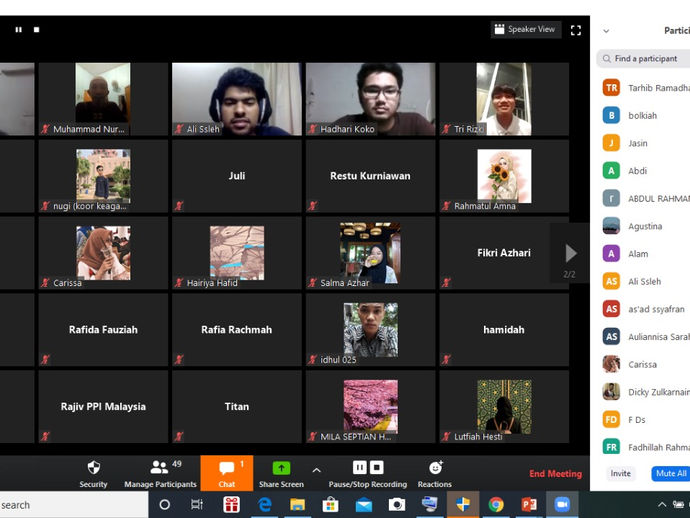Open Task View on taskbar
Viewport: 690px width, 518px height.
[x=197, y=504]
